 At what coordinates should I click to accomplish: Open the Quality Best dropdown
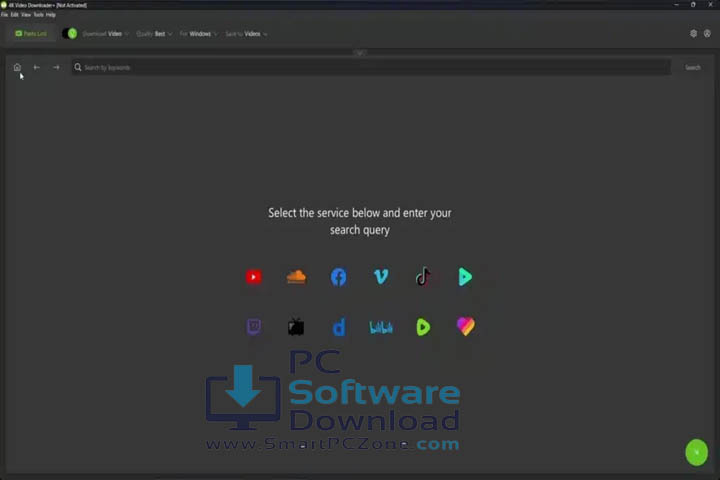pos(154,34)
